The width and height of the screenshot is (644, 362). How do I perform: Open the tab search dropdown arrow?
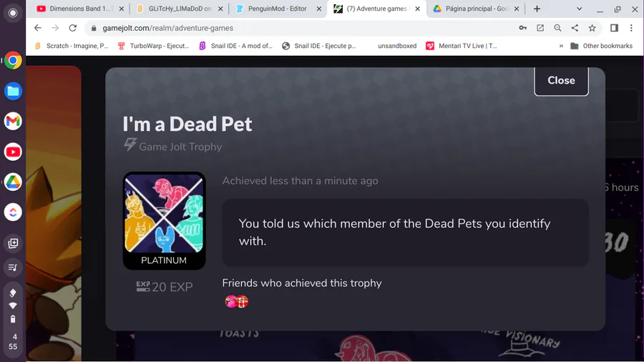(x=579, y=9)
